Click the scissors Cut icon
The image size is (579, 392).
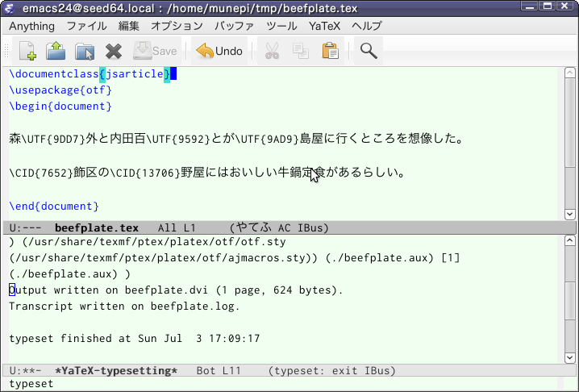point(272,51)
